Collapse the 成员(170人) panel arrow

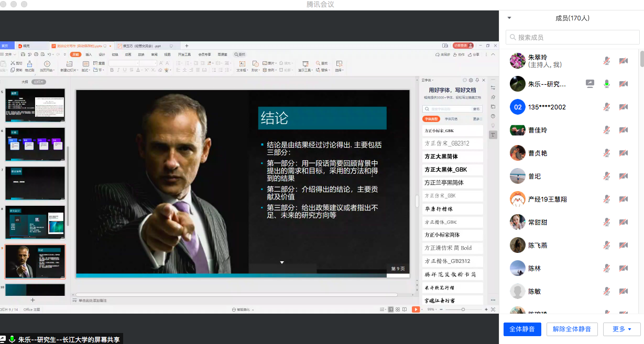click(x=509, y=18)
